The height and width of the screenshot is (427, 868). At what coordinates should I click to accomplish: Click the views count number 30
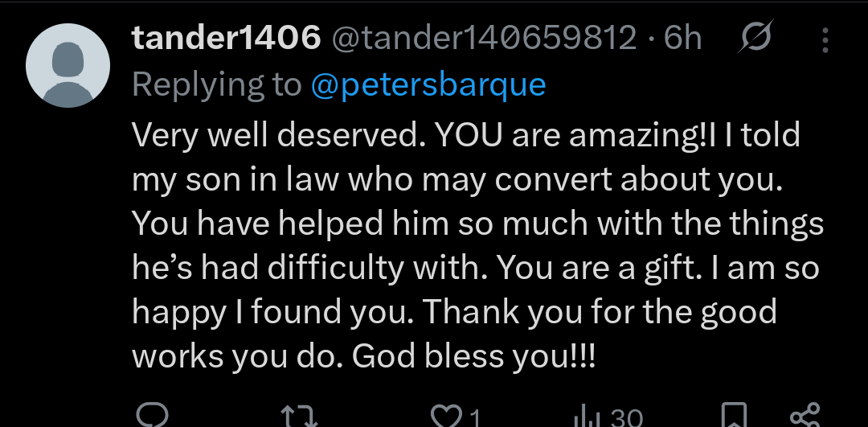(x=625, y=418)
